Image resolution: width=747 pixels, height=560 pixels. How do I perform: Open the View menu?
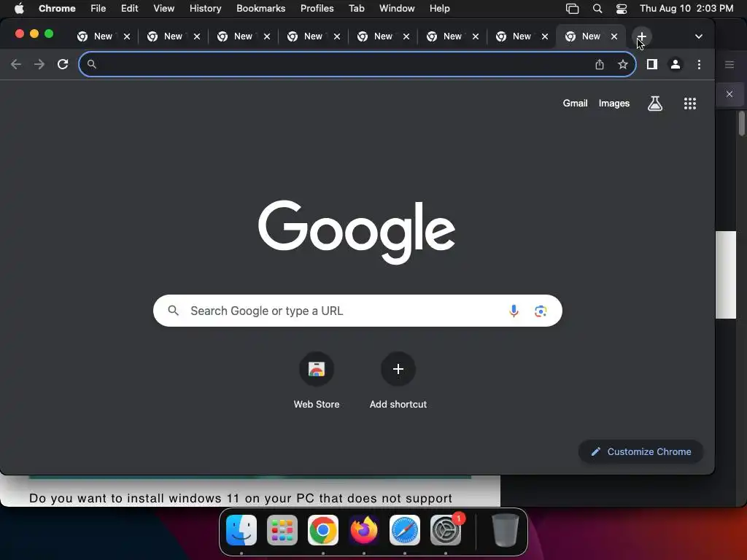tap(164, 9)
